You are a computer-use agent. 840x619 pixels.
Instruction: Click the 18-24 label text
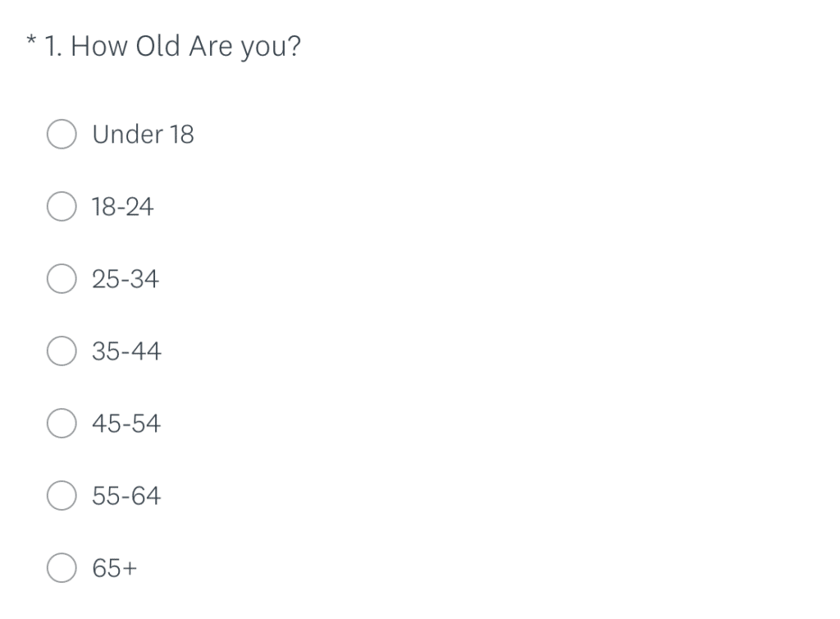point(124,206)
